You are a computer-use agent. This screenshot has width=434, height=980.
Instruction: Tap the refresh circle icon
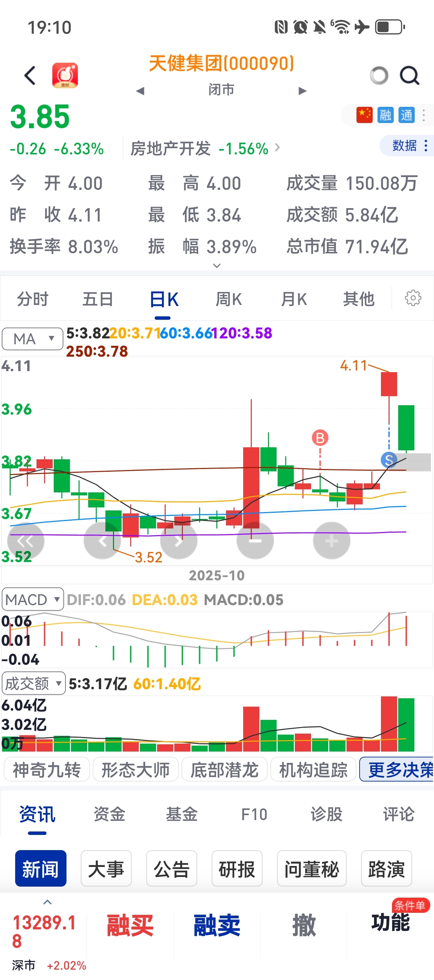[379, 75]
